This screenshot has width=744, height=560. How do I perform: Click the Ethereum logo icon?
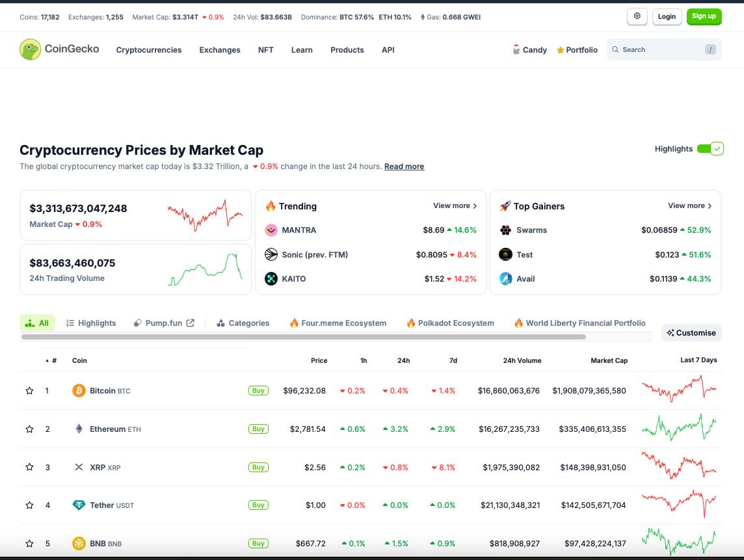79,429
